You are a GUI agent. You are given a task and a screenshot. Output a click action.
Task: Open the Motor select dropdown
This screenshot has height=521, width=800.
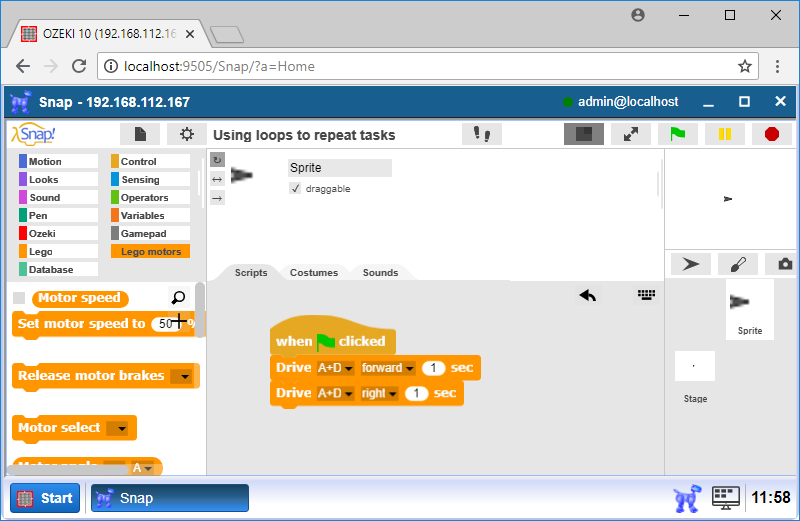118,428
